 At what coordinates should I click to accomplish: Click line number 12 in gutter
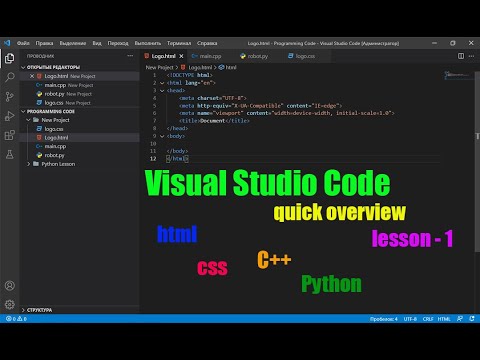tap(153, 159)
